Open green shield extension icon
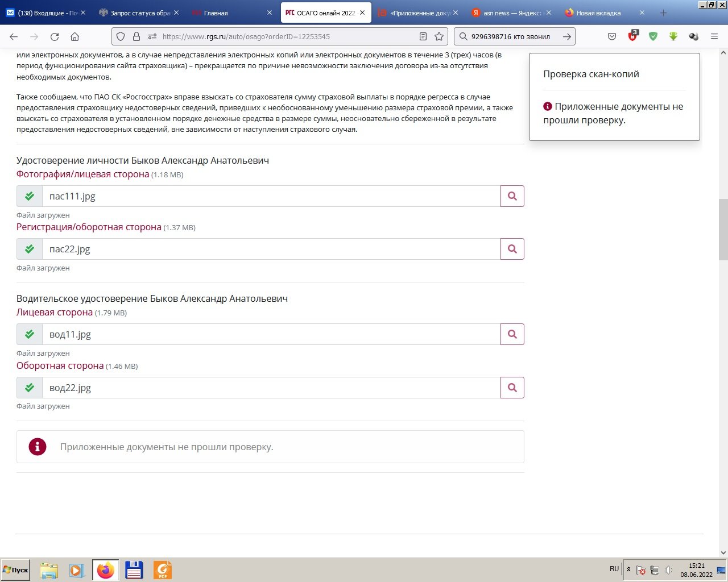The height and width of the screenshot is (582, 728). [x=653, y=36]
